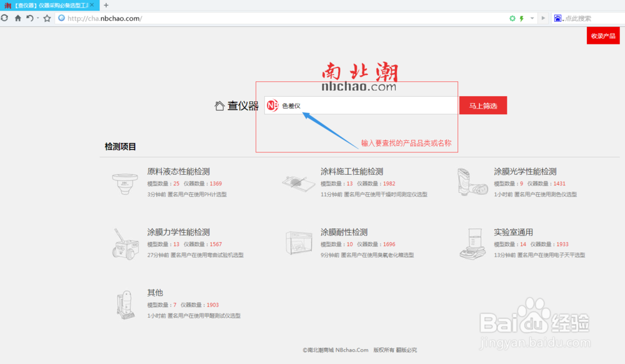Click 匿名用户在使用电子天平选型 activity text

pos(551,255)
